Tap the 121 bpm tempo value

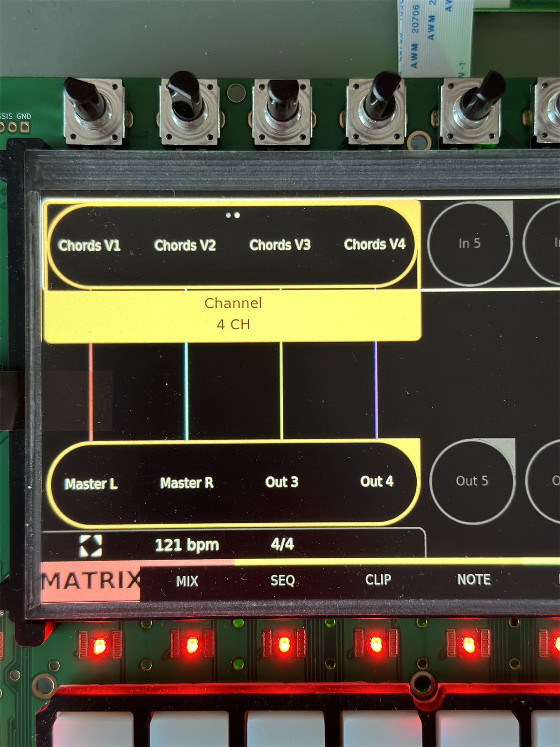point(187,545)
